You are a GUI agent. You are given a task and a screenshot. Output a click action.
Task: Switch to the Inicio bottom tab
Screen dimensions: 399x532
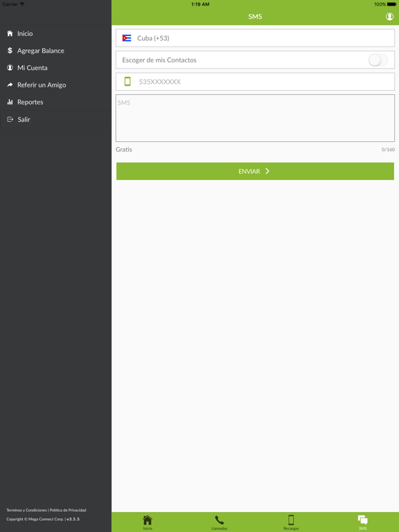(x=148, y=522)
